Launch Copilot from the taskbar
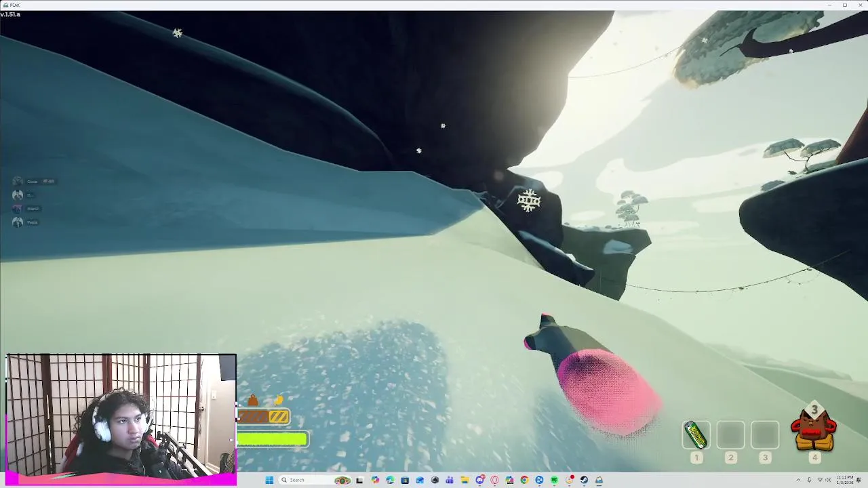Image resolution: width=868 pixels, height=488 pixels. 375,480
